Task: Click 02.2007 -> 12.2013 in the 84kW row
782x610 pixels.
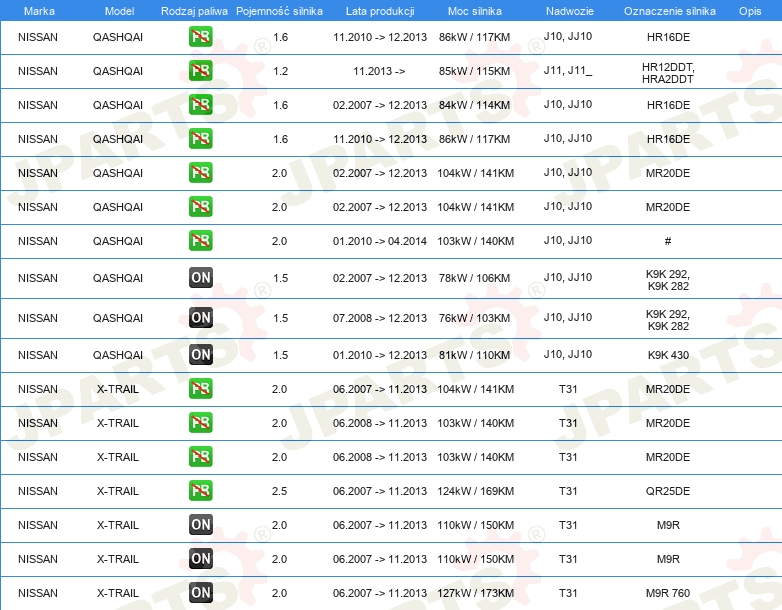Action: (380, 105)
